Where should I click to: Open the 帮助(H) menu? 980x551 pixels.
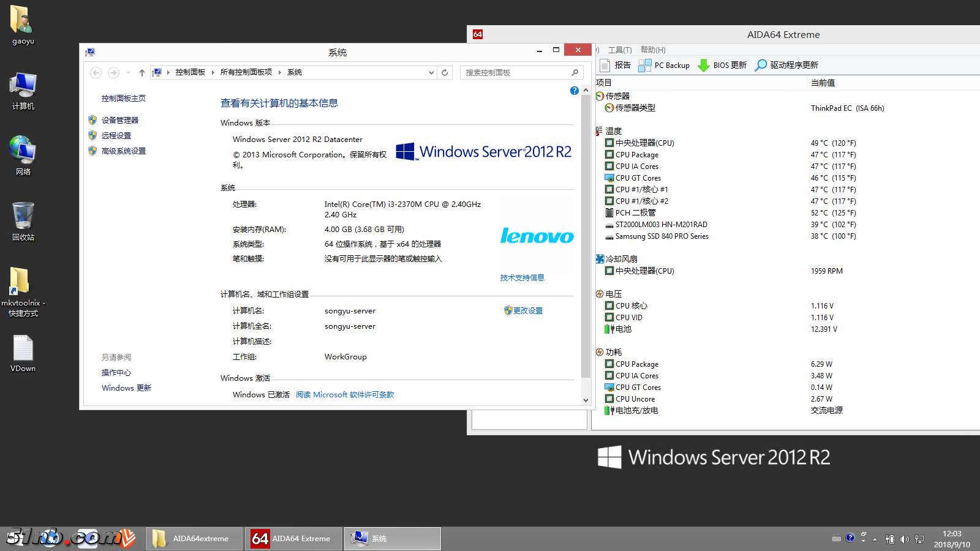(x=652, y=50)
